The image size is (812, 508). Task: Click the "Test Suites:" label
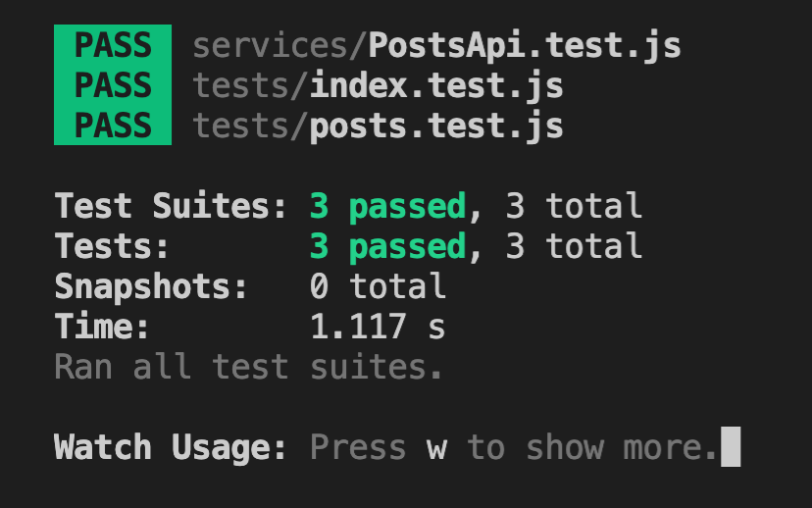click(x=171, y=207)
